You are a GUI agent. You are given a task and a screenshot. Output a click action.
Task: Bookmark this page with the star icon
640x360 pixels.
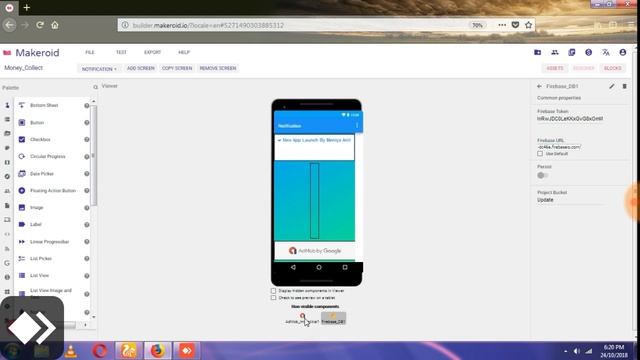coord(529,25)
